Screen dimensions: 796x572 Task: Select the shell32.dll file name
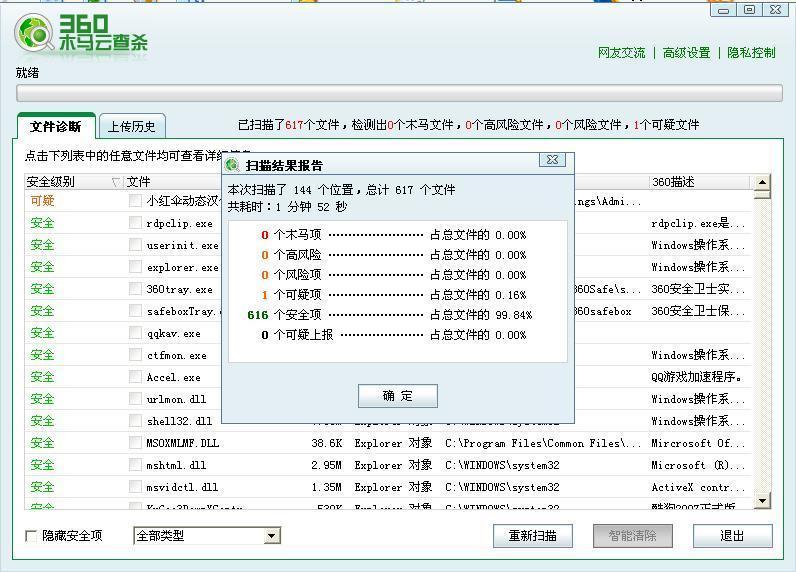point(179,422)
